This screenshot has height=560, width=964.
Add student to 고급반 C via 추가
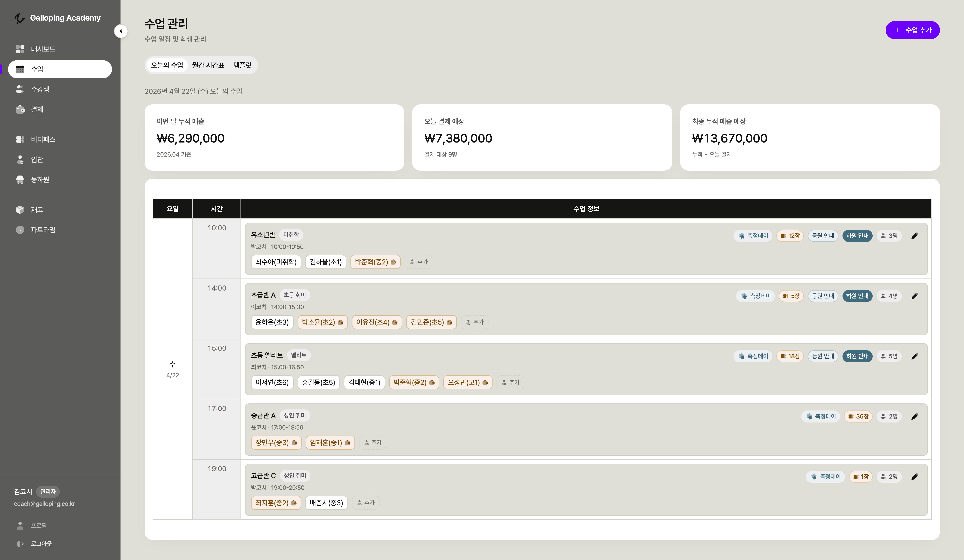(366, 503)
